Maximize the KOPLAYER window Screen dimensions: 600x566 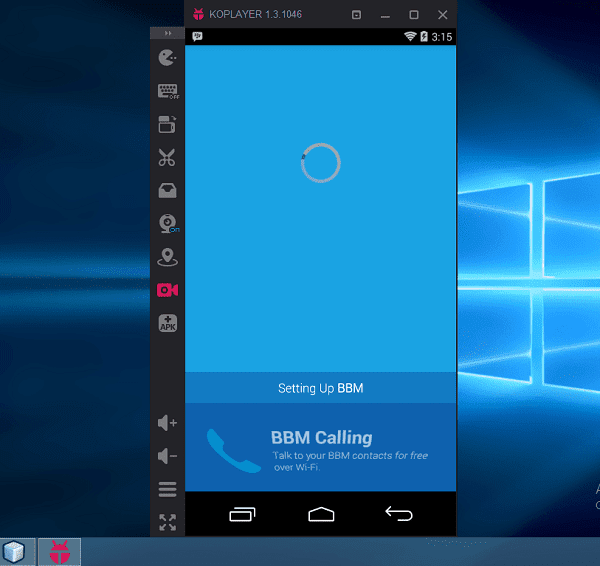pos(414,15)
